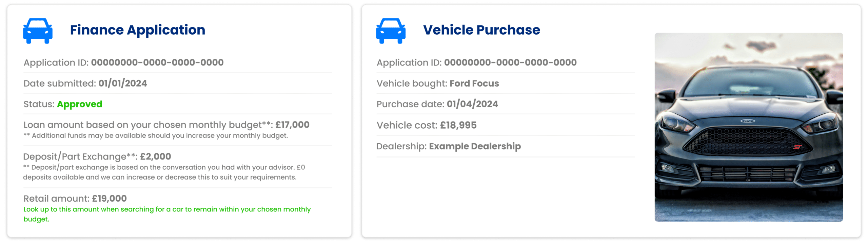Click the Date submitted field
The height and width of the screenshot is (242, 868).
coord(85,84)
